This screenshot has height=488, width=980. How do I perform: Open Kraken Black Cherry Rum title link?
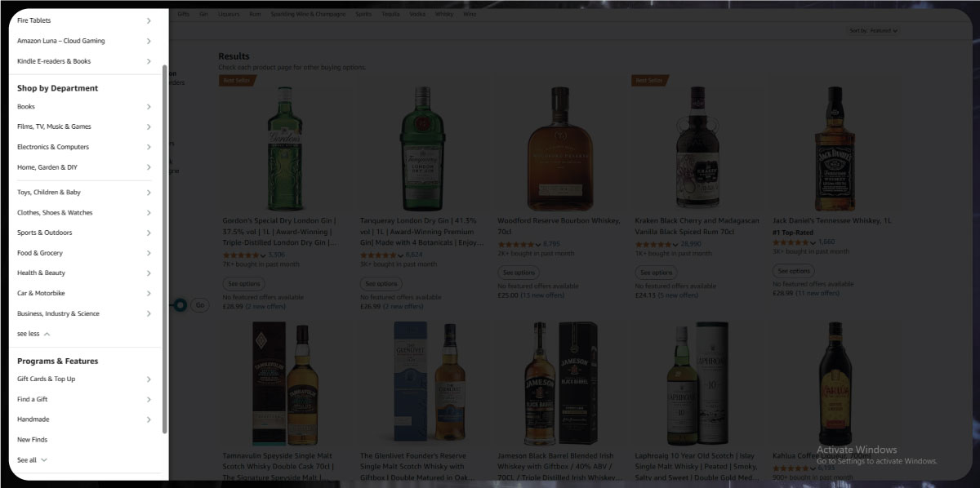click(x=697, y=226)
